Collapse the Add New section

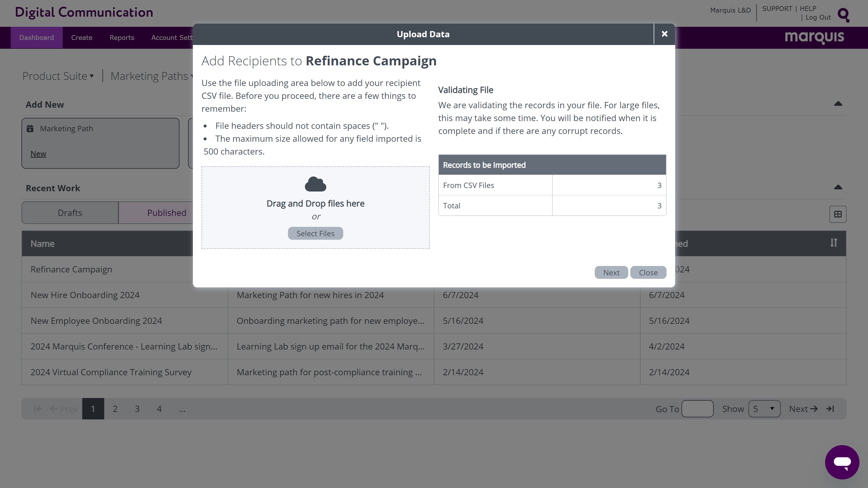(838, 104)
